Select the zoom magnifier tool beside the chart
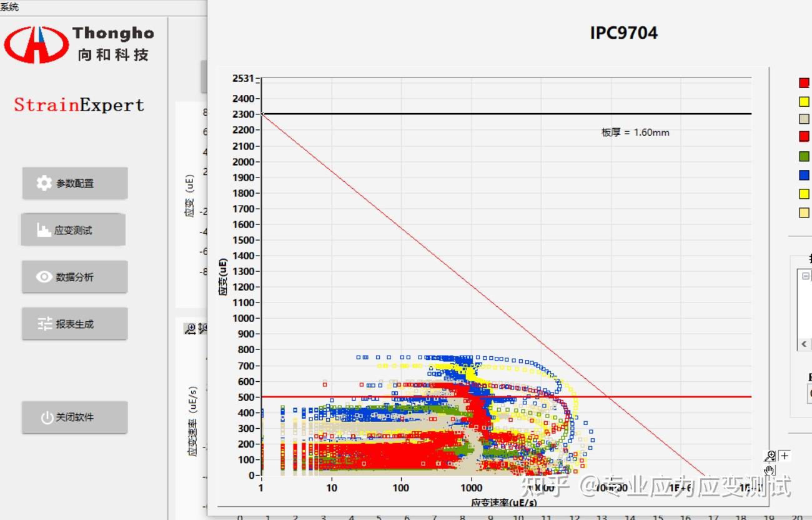 [x=770, y=454]
